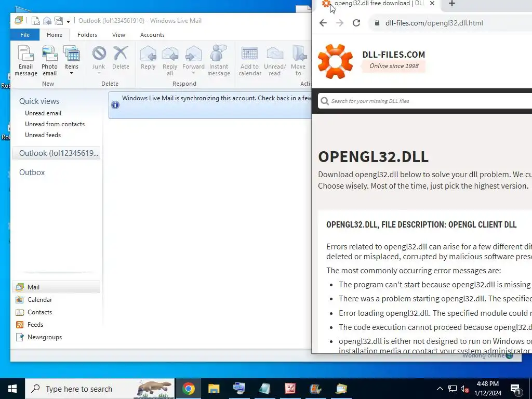Show hidden system tray icons
The image size is (532, 399).
pyautogui.click(x=440, y=389)
